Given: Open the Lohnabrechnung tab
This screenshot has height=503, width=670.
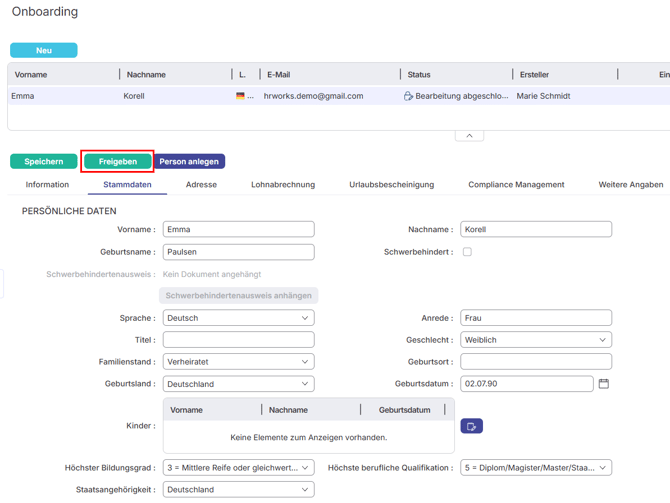Looking at the screenshot, I should 283,185.
